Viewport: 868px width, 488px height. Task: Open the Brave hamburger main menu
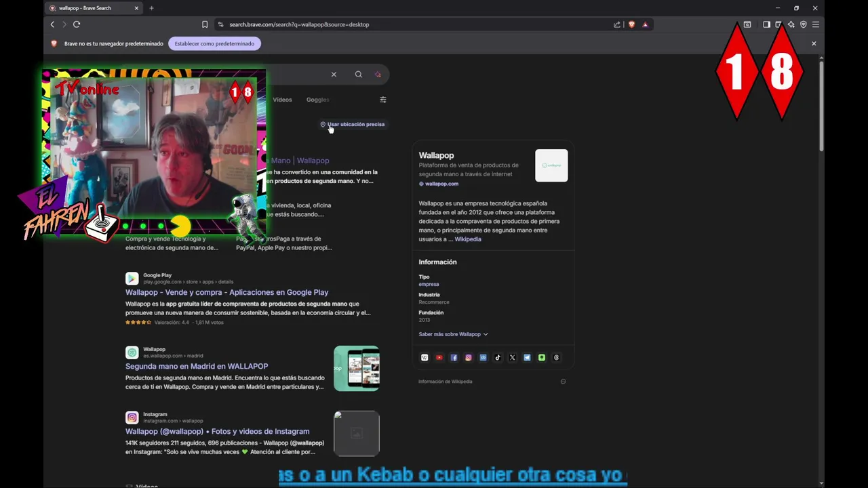tap(816, 24)
